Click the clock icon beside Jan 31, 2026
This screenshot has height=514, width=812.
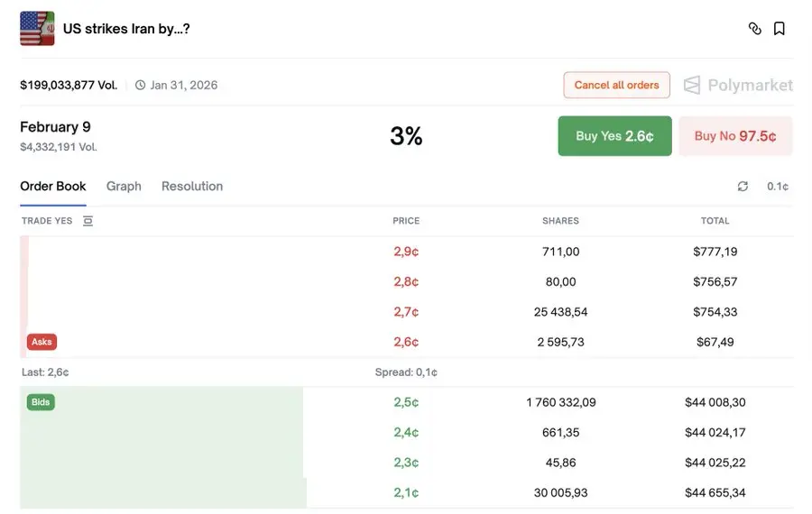pos(140,86)
